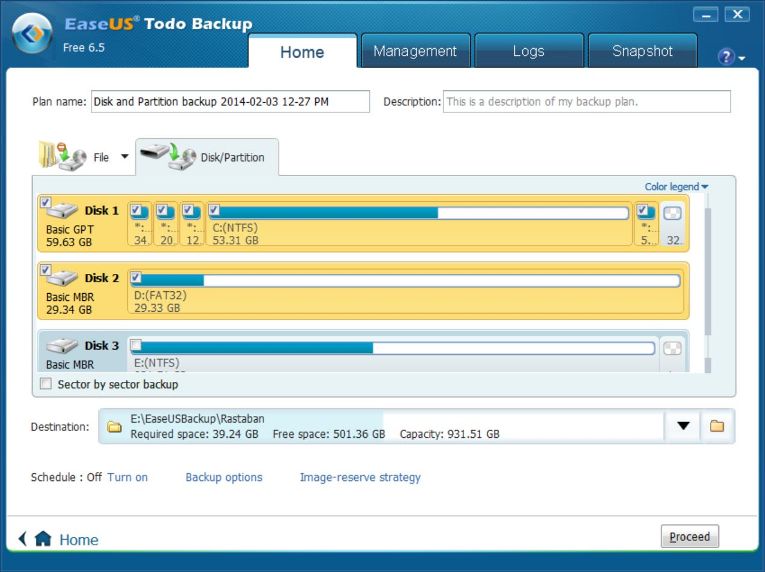Open the destination path dropdown arrow
The height and width of the screenshot is (572, 765).
[x=683, y=426]
